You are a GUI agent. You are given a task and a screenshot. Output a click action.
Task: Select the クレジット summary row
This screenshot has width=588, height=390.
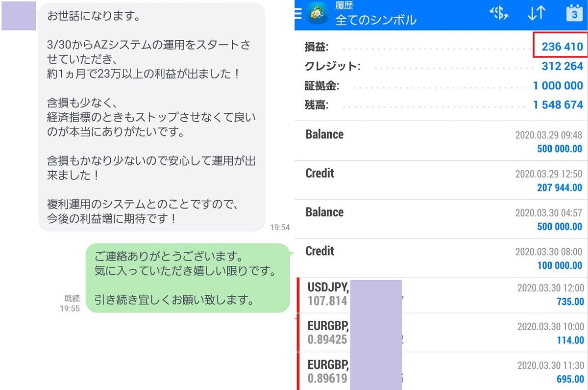click(x=441, y=66)
